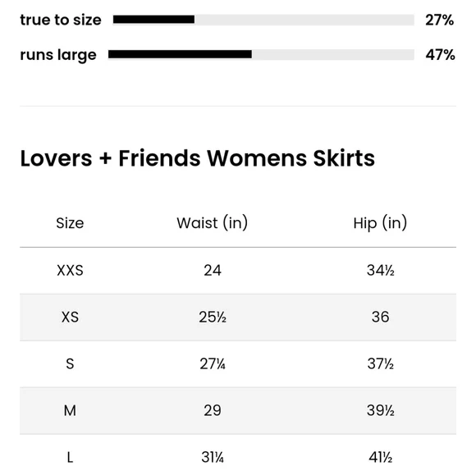476x475 pixels.
Task: Select the XXS size row
Action: click(238, 271)
